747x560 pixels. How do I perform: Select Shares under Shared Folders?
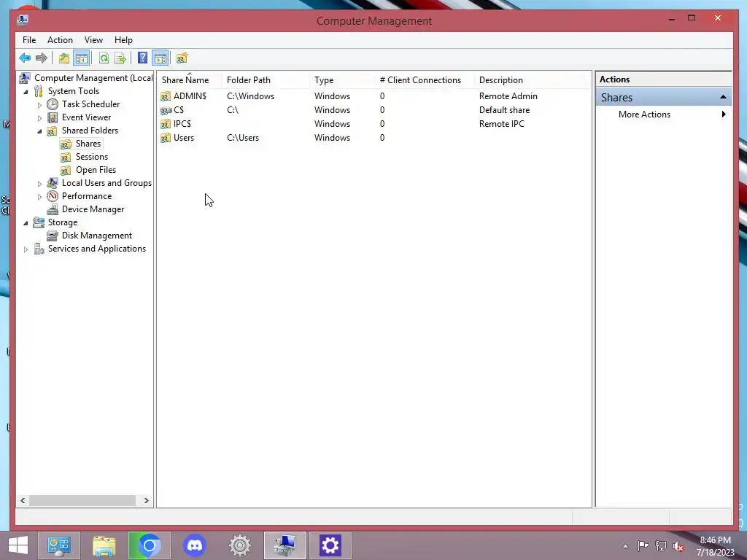pos(88,144)
